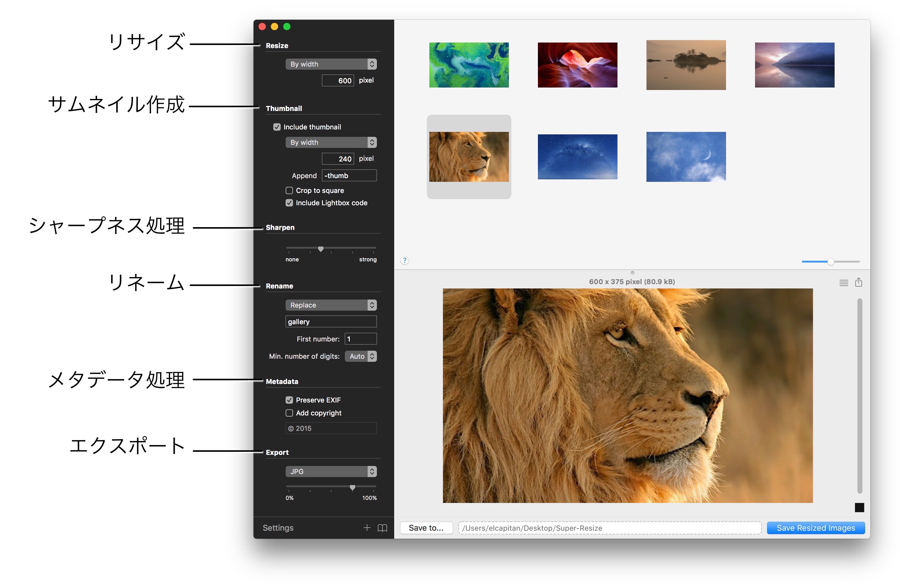Viewport: 900px width, 588px height.
Task: Disable the Preserve EXIF checkbox
Action: (x=289, y=400)
